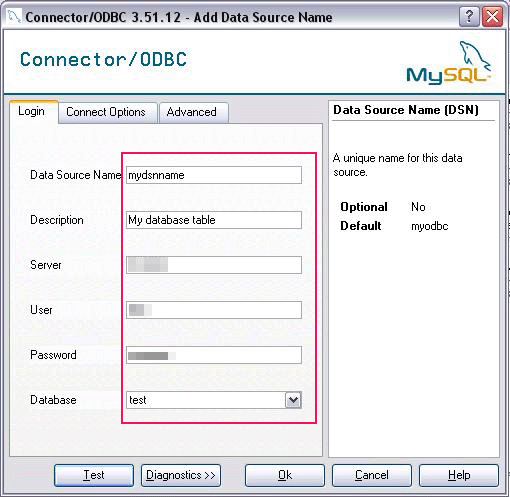The width and height of the screenshot is (510, 497).
Task: Click the Database combo box showing test
Action: coord(214,400)
